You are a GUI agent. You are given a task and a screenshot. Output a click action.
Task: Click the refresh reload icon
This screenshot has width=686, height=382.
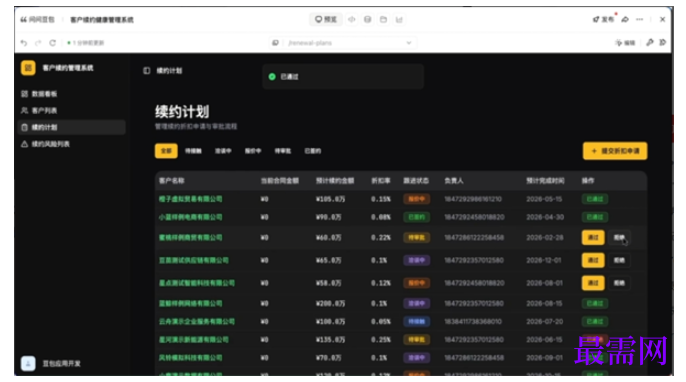[x=52, y=43]
